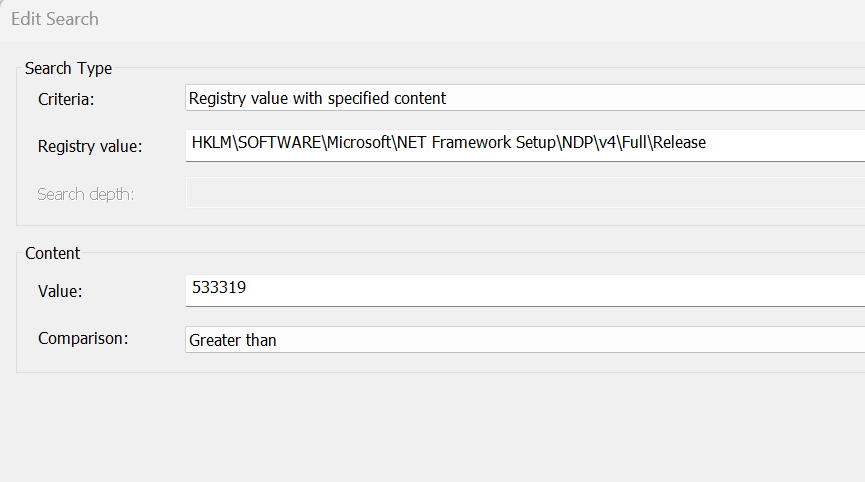Image resolution: width=865 pixels, height=482 pixels.
Task: Click empty space under Comparison label in Content
Action: (90, 361)
